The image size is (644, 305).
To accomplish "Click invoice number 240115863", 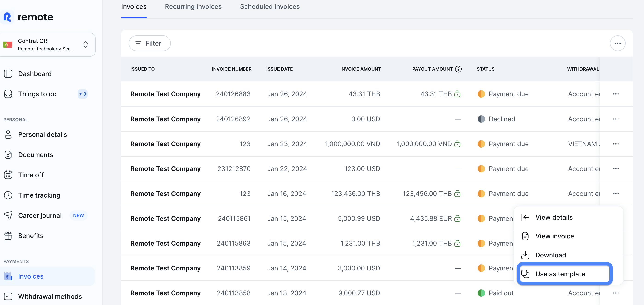I will (x=234, y=243).
